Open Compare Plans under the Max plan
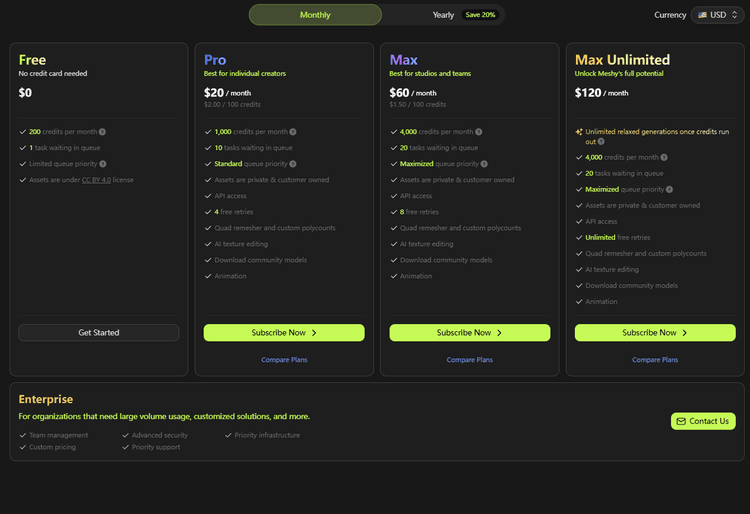Screen dimensions: 750x514 [469, 360]
